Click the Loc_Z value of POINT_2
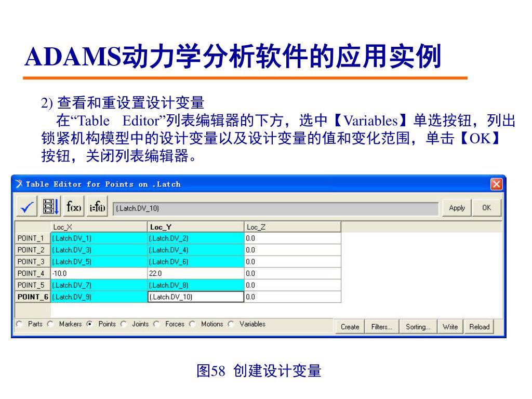 coord(292,250)
